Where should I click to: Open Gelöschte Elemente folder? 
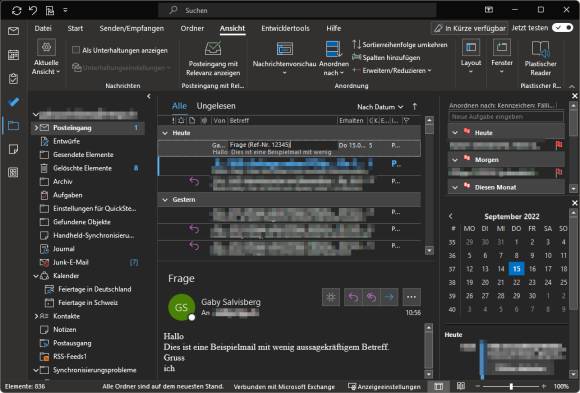[82, 168]
